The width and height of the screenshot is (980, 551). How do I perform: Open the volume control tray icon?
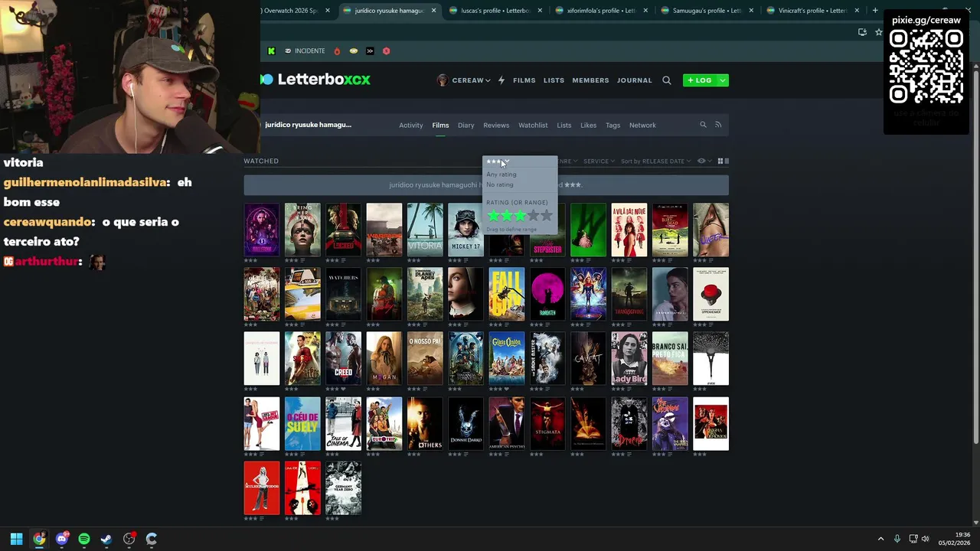[925, 539]
